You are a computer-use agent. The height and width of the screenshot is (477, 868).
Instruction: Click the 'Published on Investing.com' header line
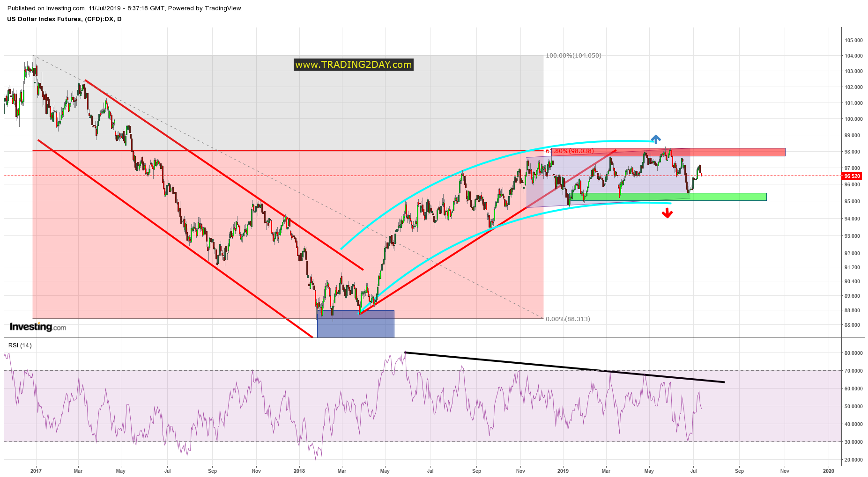click(x=125, y=8)
